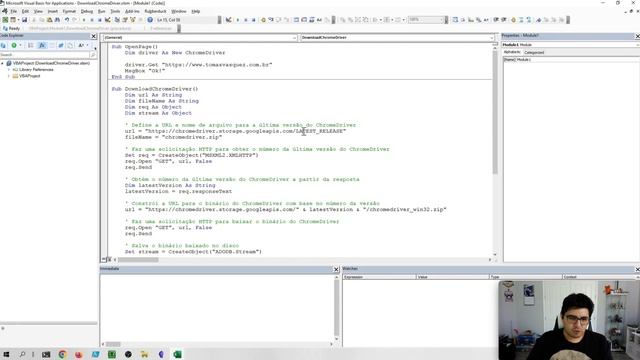Open the Add-Ins menu
640x360 pixels.
pyautogui.click(x=132, y=11)
